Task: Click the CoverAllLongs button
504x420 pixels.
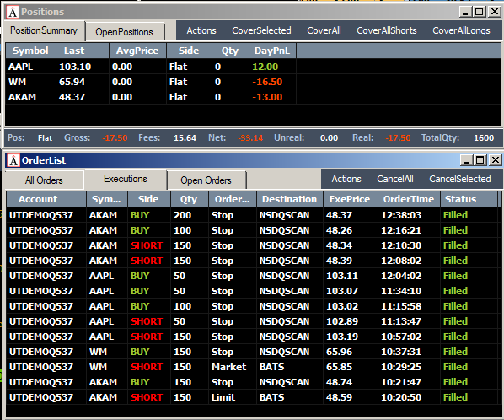Action: click(x=461, y=30)
